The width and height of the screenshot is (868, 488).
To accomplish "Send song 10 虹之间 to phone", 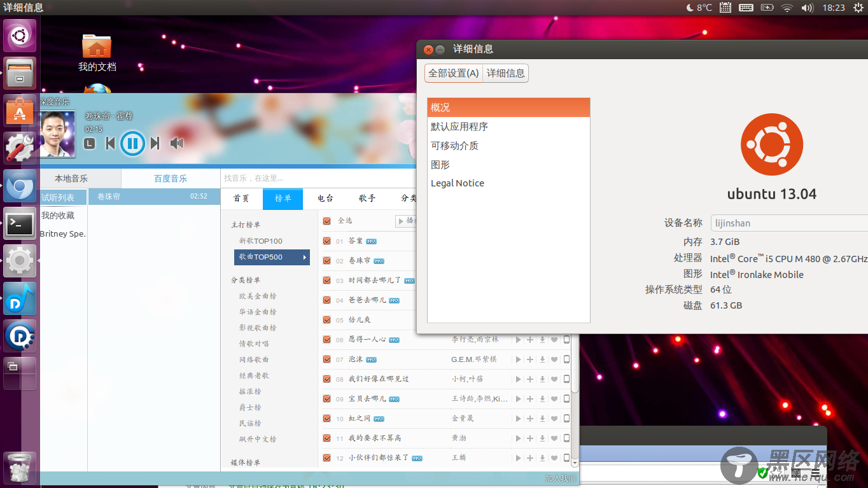I will click(566, 419).
